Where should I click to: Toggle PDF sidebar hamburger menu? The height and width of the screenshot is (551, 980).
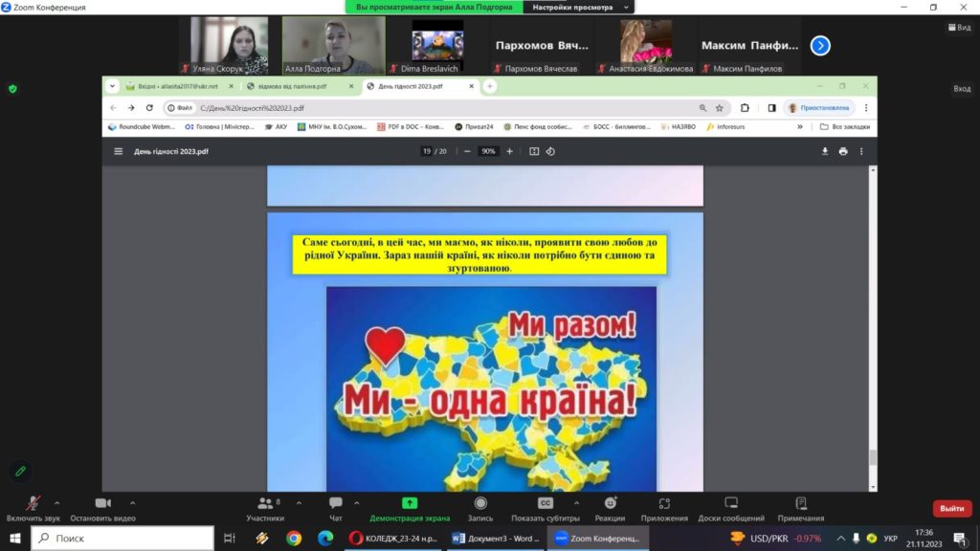pos(118,151)
